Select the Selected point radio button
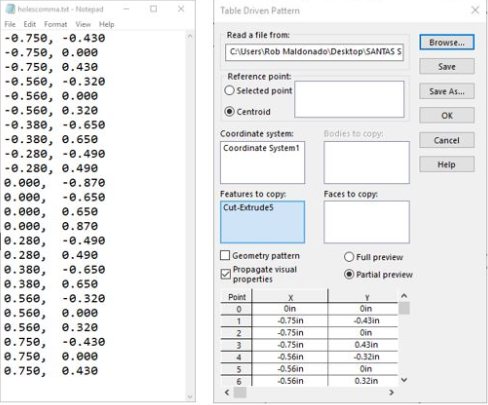This screenshot has width=488, height=405. (x=229, y=90)
